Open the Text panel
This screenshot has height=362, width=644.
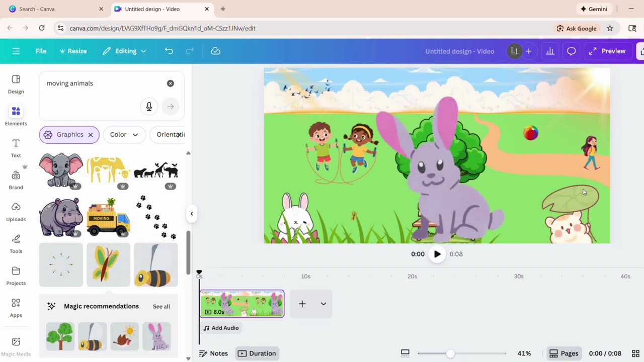coord(16,148)
